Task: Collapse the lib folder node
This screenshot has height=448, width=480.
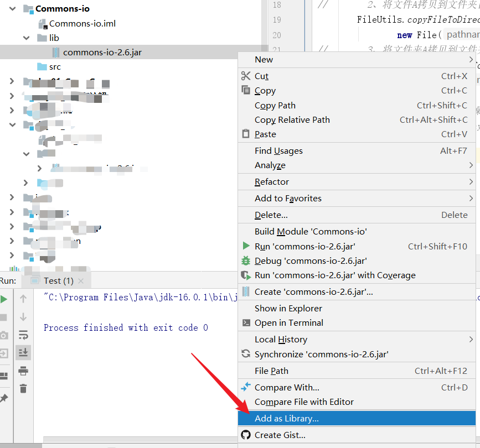Action: point(27,38)
